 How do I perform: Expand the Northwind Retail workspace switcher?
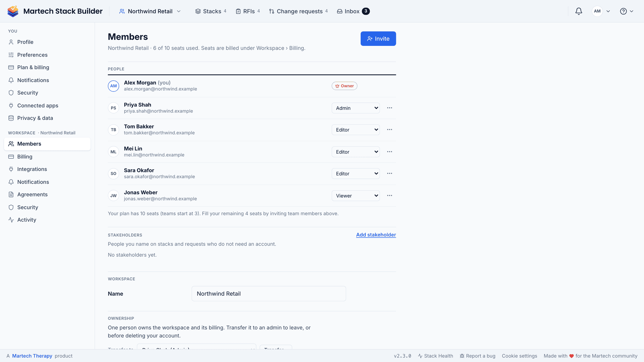click(150, 11)
